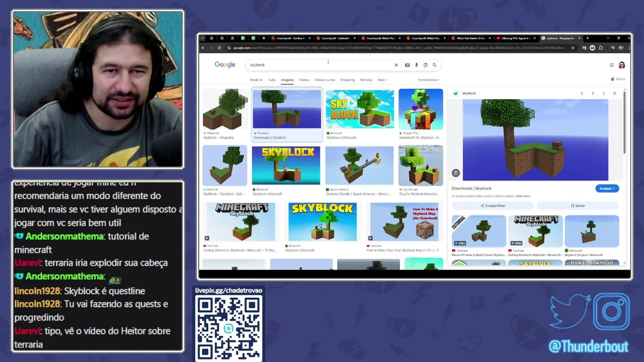This screenshot has width=644, height=362.
Task: Open Salvos saved items icon
Action: [x=618, y=79]
